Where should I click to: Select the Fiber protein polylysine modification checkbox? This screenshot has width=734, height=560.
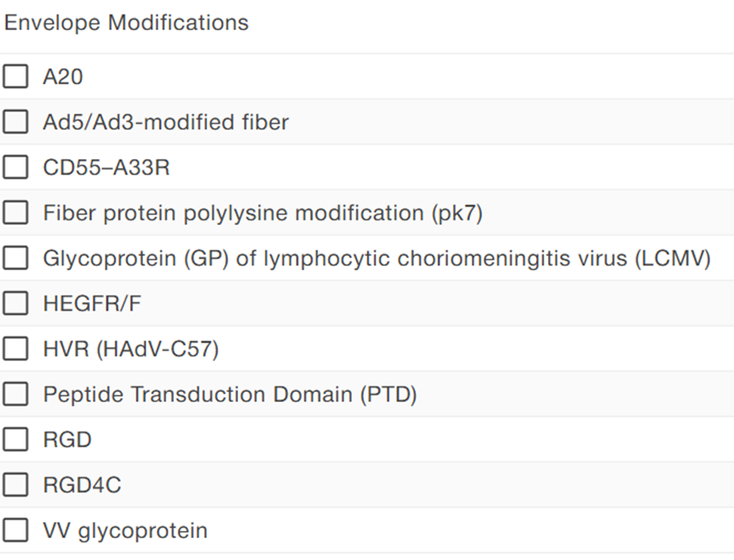pyautogui.click(x=15, y=213)
